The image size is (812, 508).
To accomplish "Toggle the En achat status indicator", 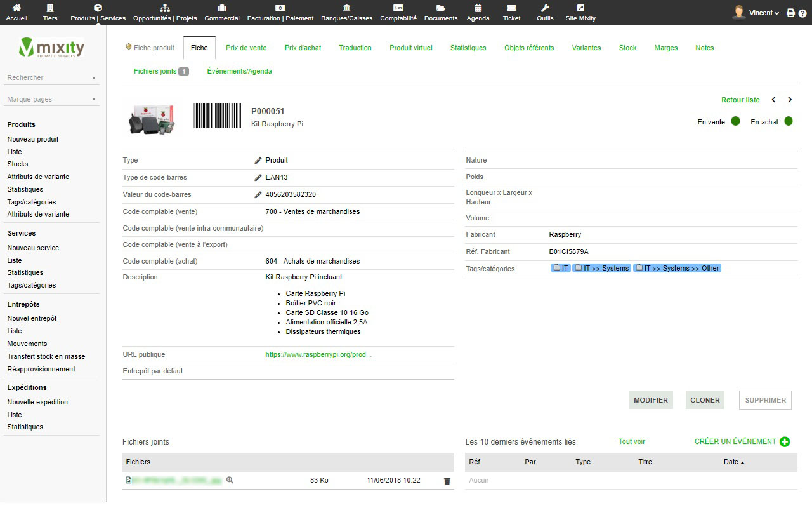I will pyautogui.click(x=788, y=121).
